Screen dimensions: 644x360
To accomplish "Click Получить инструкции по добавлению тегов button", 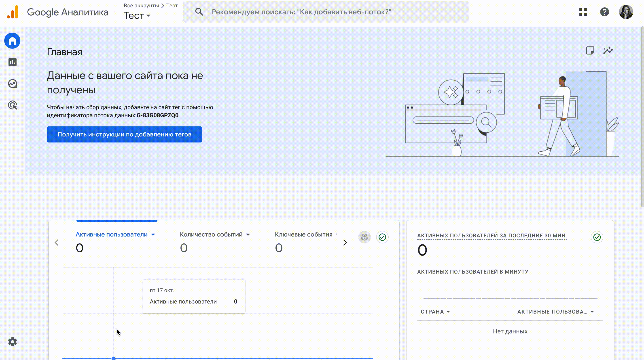I will coord(124,134).
